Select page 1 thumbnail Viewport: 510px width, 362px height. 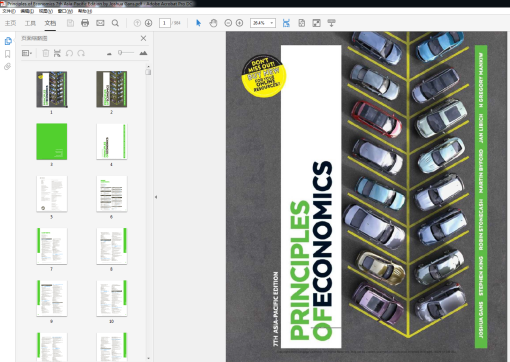52,89
